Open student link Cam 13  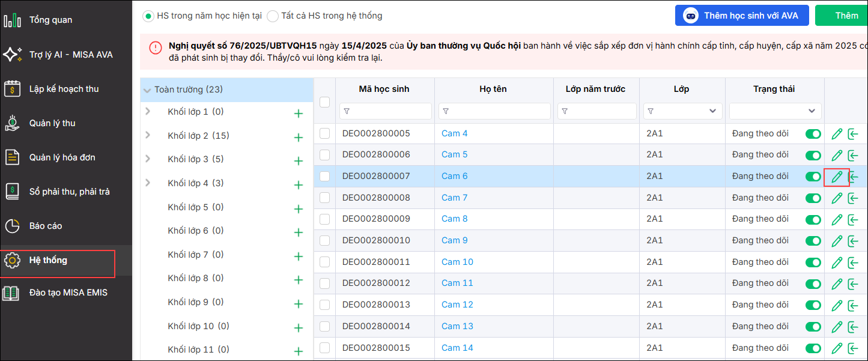pos(457,326)
